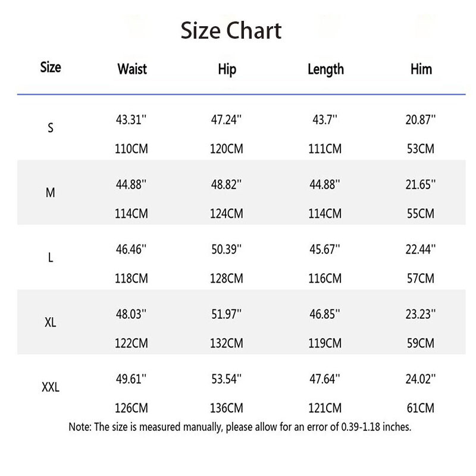Select the 48.82'' hip value
476x476 pixels.
coord(227,184)
